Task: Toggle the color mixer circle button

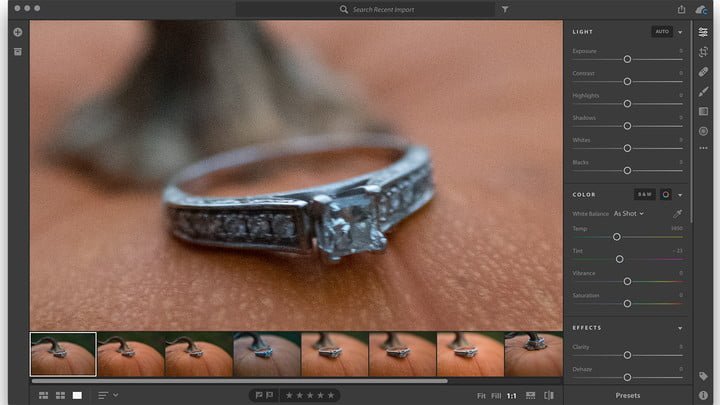Action: (x=665, y=194)
